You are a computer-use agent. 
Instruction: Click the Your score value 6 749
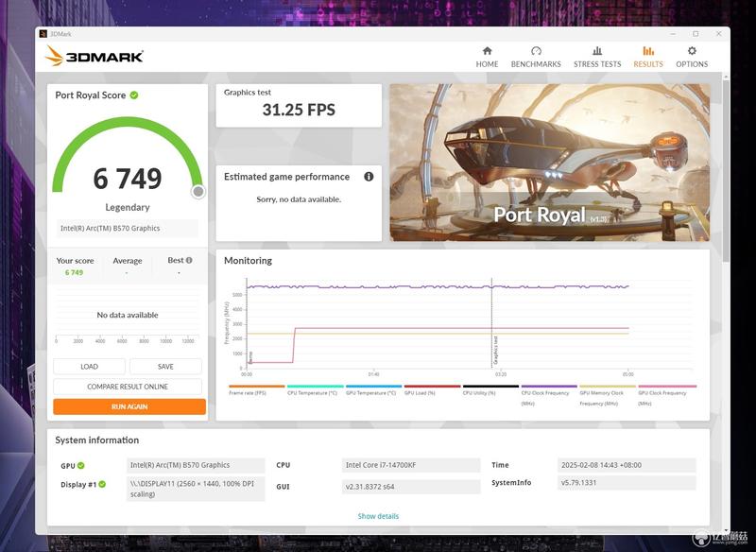pyautogui.click(x=75, y=273)
